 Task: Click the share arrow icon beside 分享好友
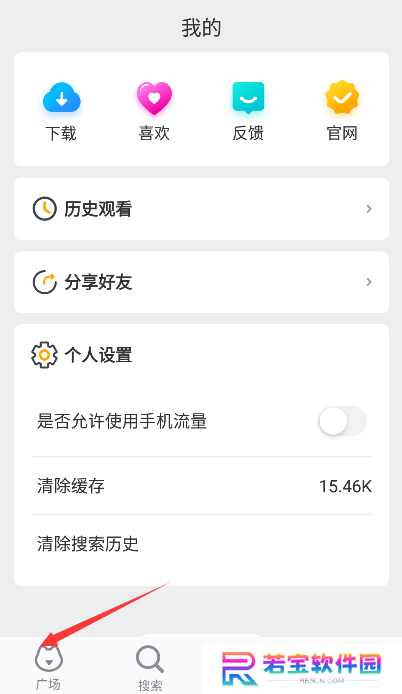(45, 282)
